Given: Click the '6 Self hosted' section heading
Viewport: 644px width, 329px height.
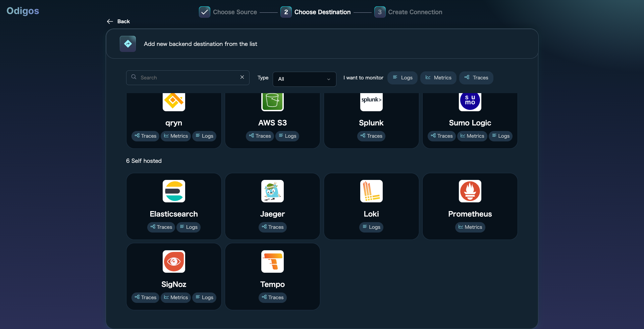Looking at the screenshot, I should [144, 161].
